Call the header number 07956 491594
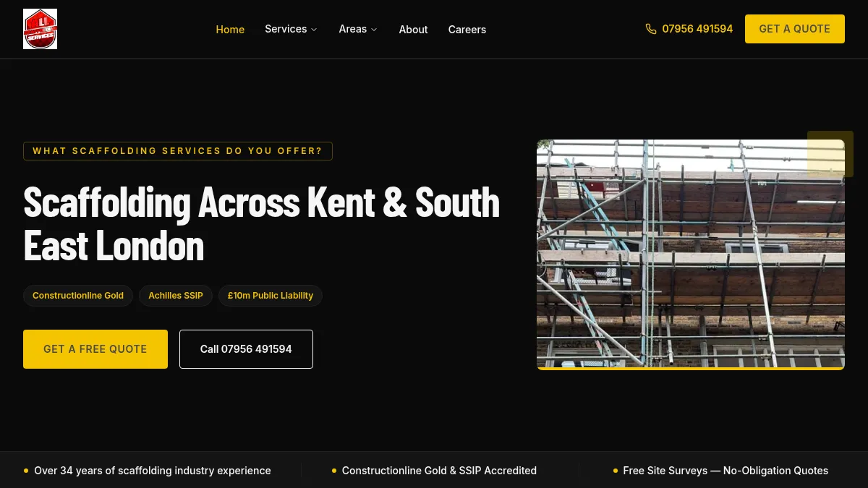Image resolution: width=868 pixels, height=488 pixels. click(x=697, y=29)
